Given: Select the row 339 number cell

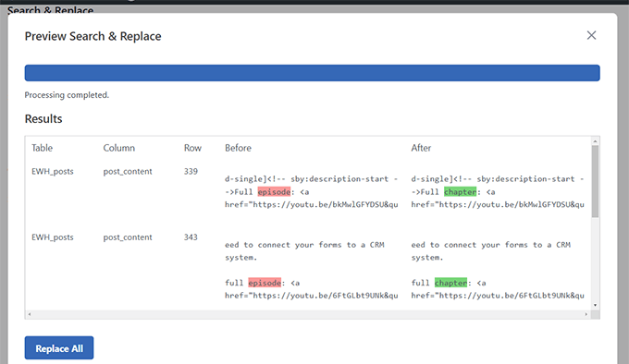Looking at the screenshot, I should pos(191,172).
